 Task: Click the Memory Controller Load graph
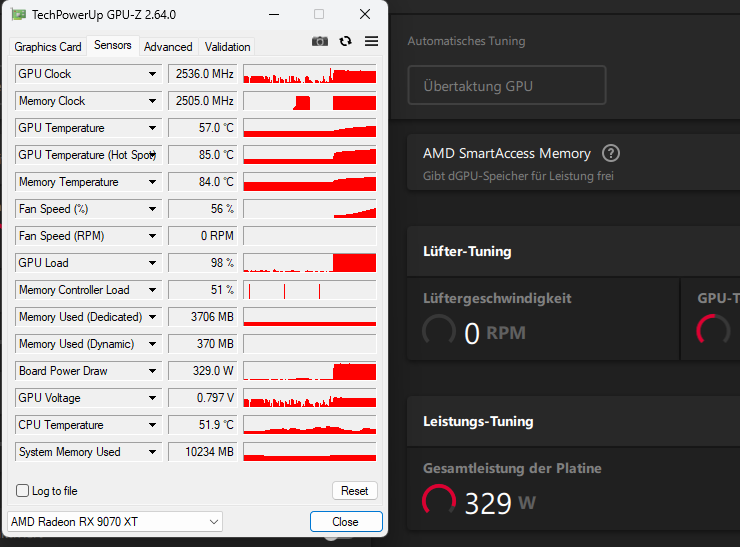310,290
